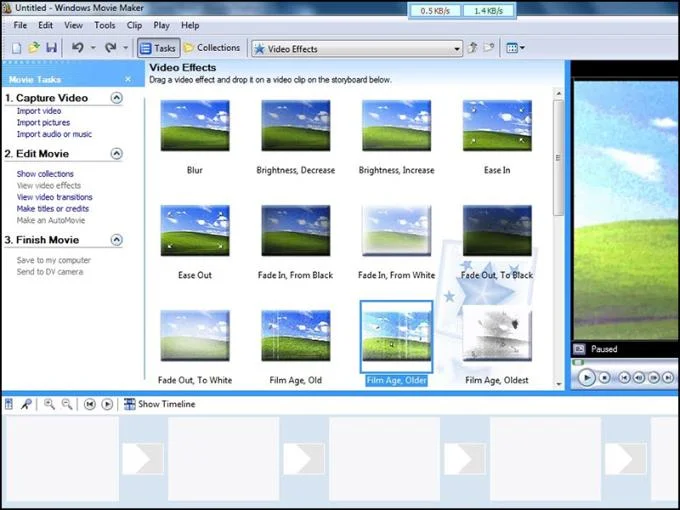This screenshot has width=680, height=510.
Task: Click the monitor Back button
Action: (x=624, y=378)
